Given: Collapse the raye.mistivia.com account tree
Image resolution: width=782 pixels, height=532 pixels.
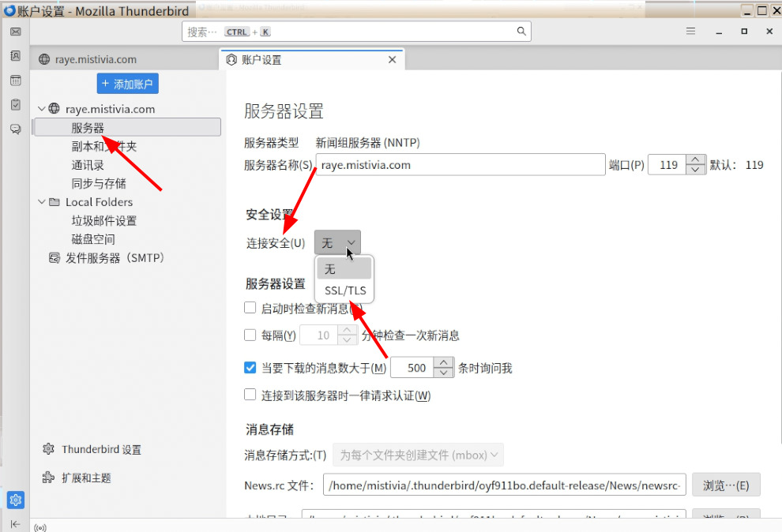Looking at the screenshot, I should [x=41, y=109].
